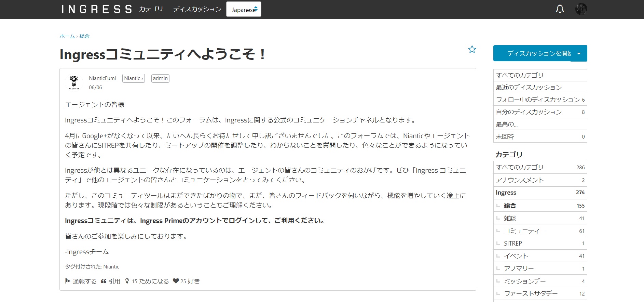
Task: Bookmark this discussion with the star icon
Action: coord(472,50)
